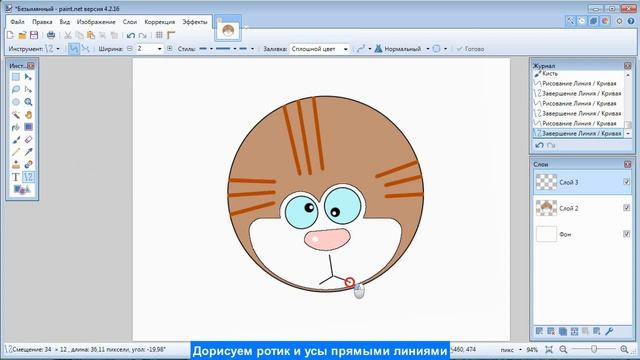
Task: Click the Paste clipboard icon
Action: [91, 35]
